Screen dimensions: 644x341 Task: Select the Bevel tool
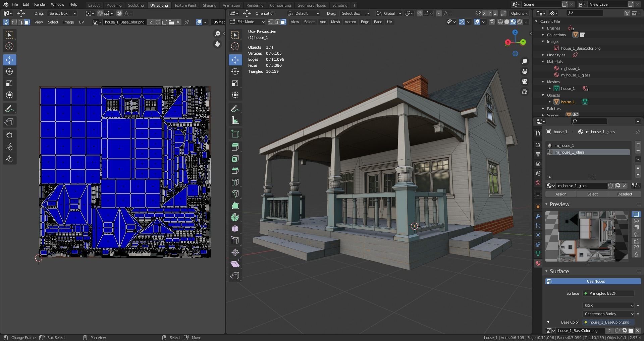pyautogui.click(x=235, y=170)
